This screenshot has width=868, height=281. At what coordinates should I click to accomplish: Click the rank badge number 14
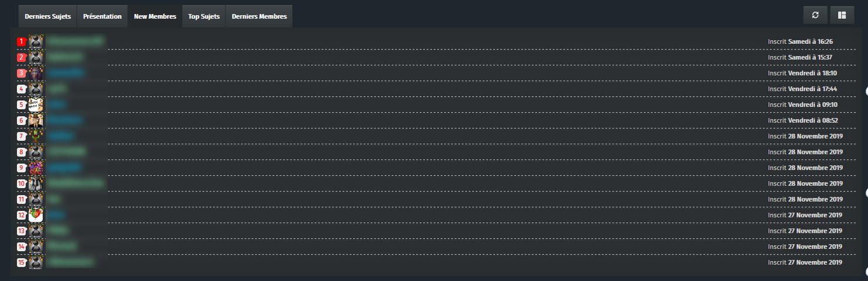pyautogui.click(x=22, y=247)
